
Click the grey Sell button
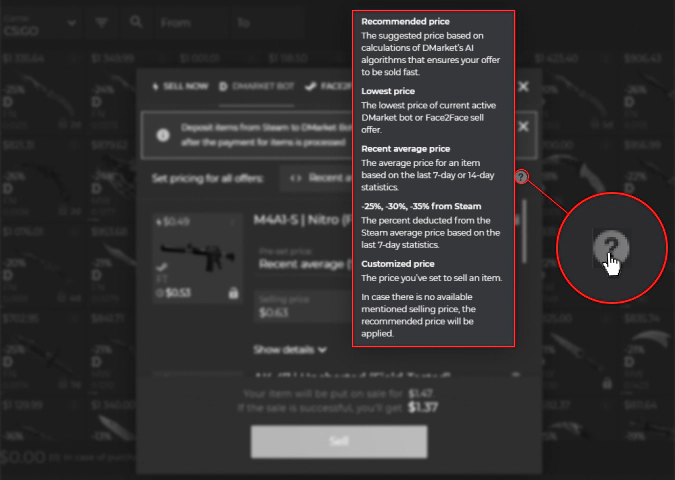(339, 441)
